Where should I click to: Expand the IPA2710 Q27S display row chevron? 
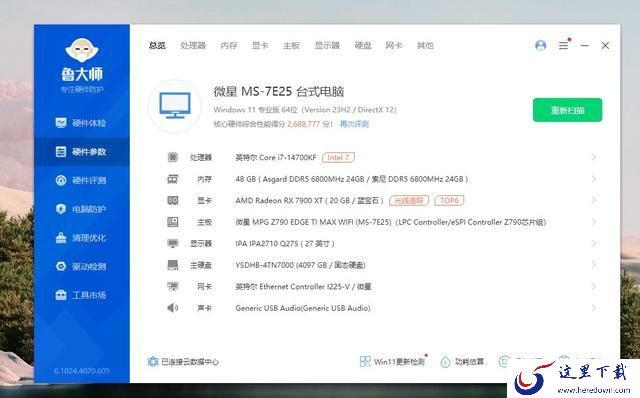pos(594,244)
